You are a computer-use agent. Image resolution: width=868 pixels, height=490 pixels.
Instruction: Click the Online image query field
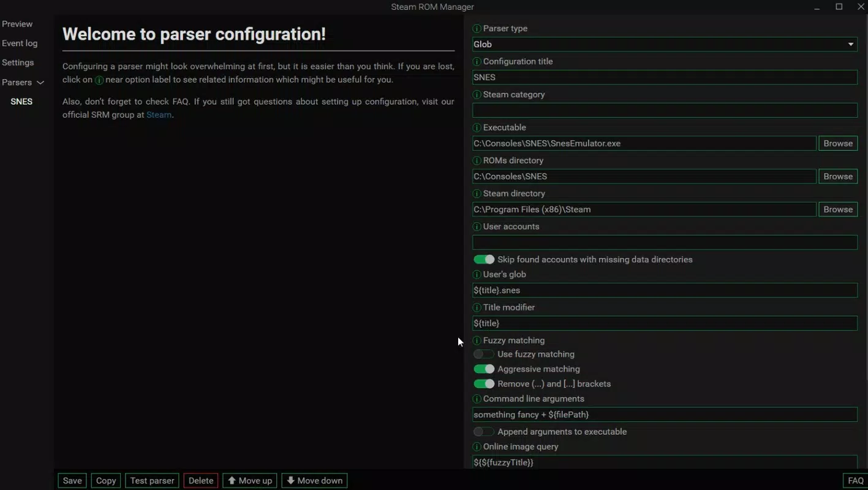click(665, 462)
